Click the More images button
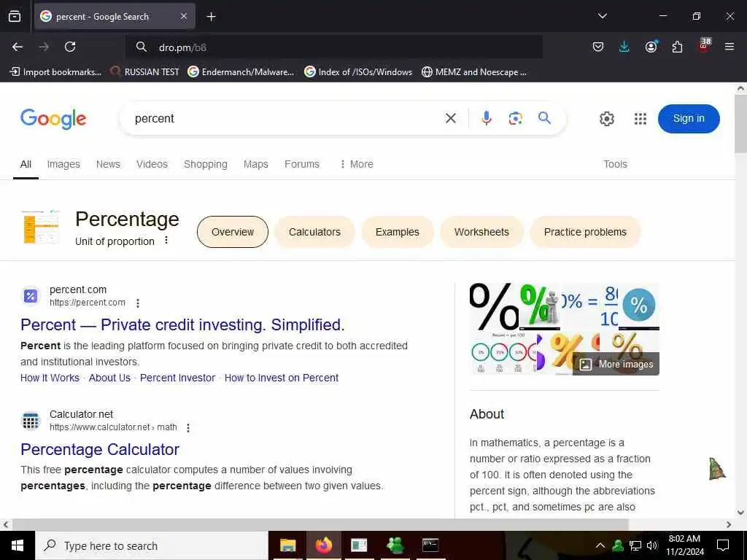Image resolution: width=747 pixels, height=560 pixels. click(x=616, y=365)
